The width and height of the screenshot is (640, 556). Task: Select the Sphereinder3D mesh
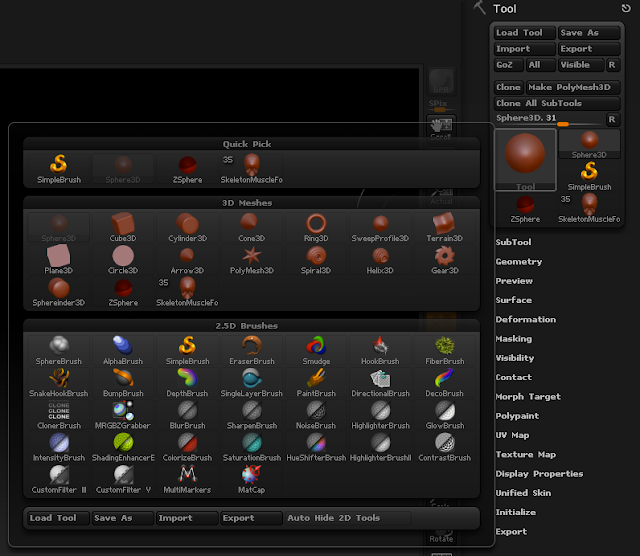click(59, 292)
